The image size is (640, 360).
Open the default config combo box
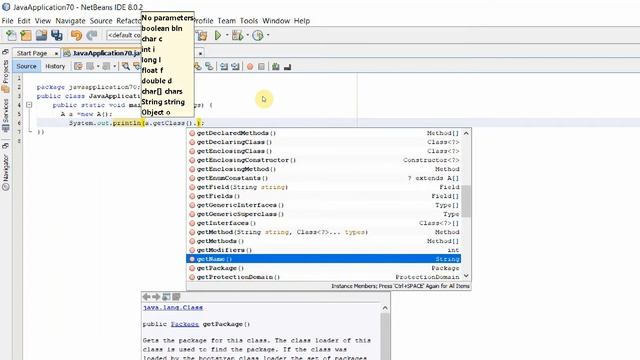[x=124, y=35]
